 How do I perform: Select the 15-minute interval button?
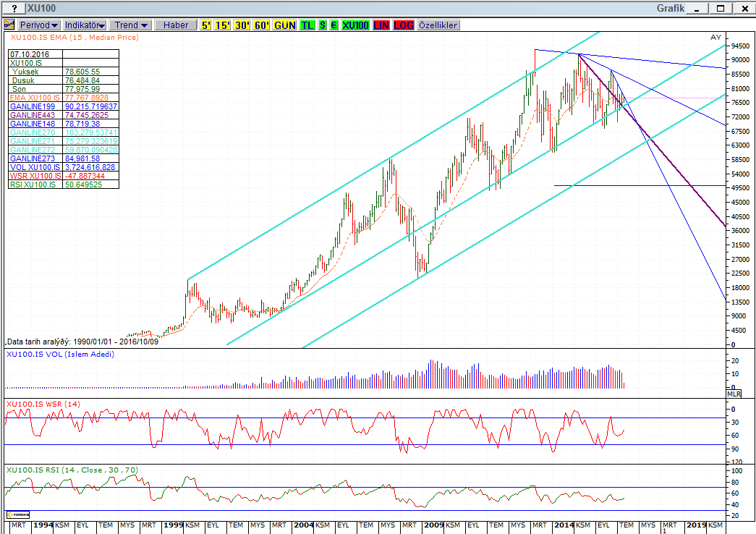click(x=222, y=25)
